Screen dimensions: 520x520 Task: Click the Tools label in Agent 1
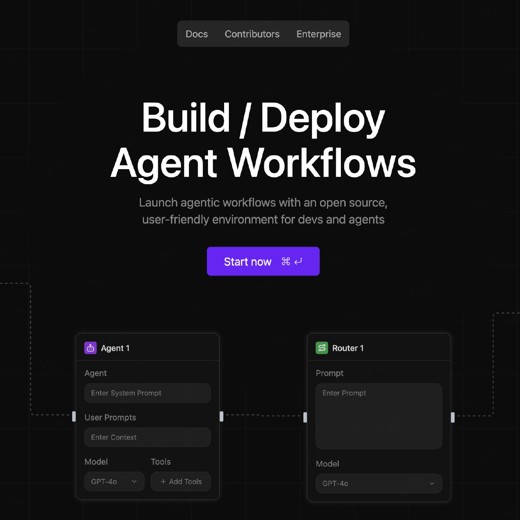[161, 462]
